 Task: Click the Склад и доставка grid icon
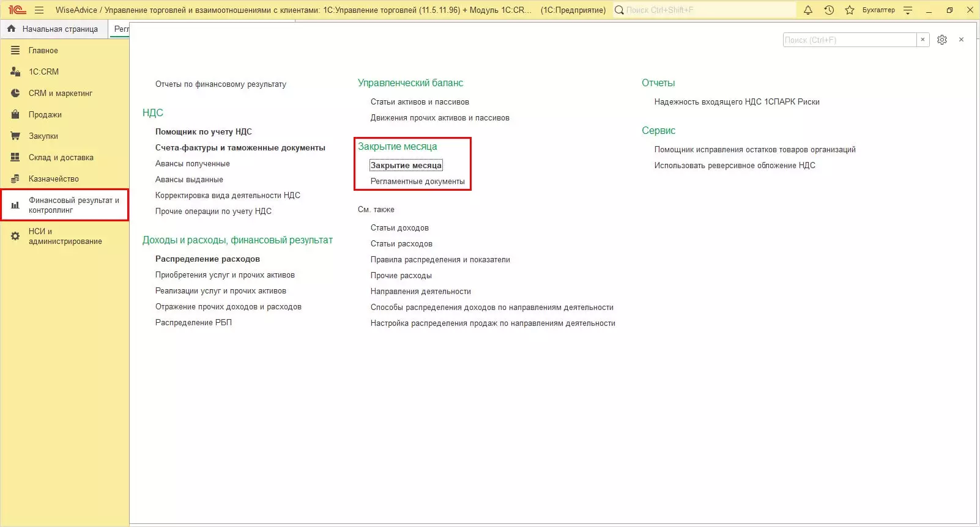(15, 157)
